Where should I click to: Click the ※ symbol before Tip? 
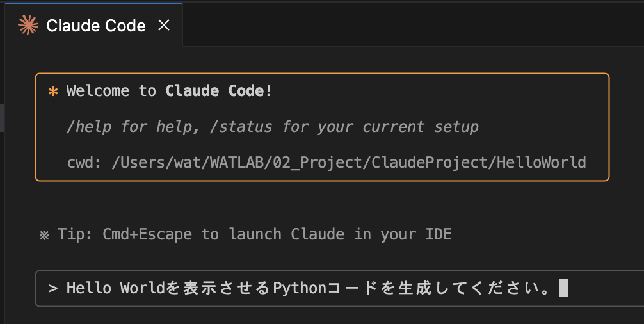point(44,234)
